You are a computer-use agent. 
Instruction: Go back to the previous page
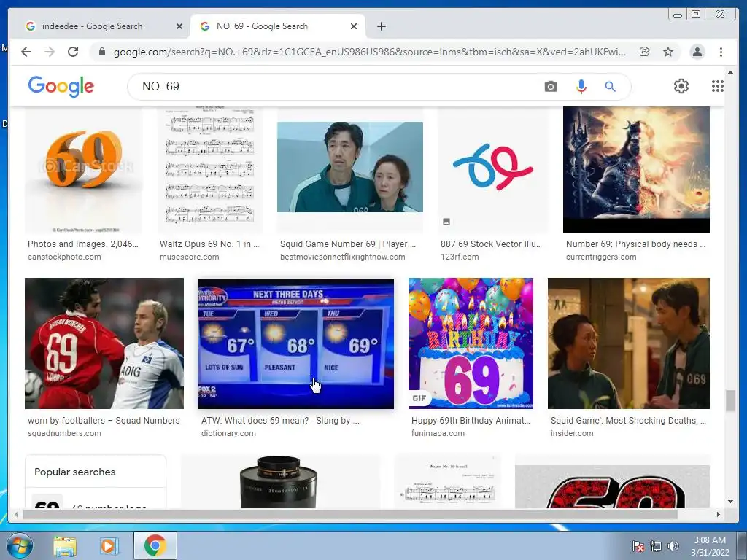click(26, 52)
